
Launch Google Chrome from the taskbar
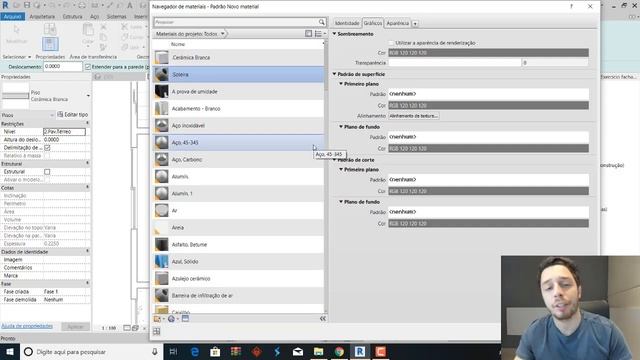coord(339,351)
